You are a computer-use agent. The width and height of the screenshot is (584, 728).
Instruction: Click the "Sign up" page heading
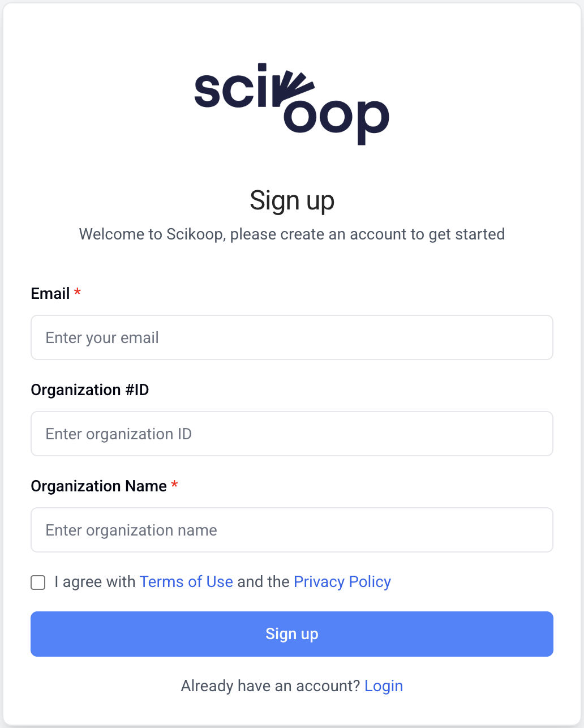(292, 201)
